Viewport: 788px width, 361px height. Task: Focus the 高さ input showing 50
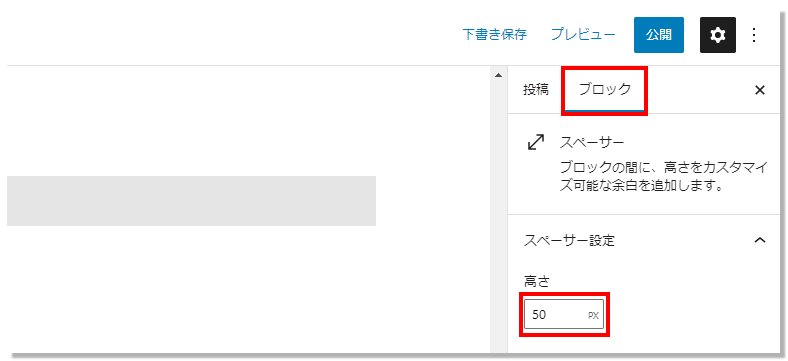point(564,315)
